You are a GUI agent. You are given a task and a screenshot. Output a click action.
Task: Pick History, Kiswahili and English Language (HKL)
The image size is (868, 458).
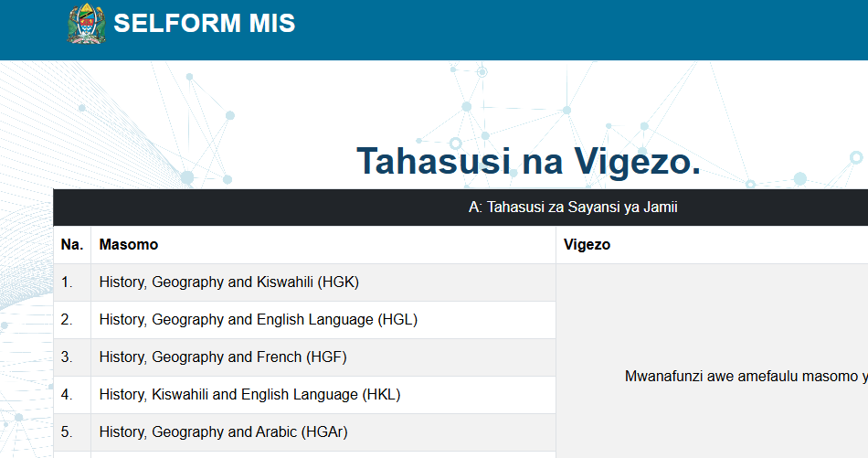[x=249, y=395]
